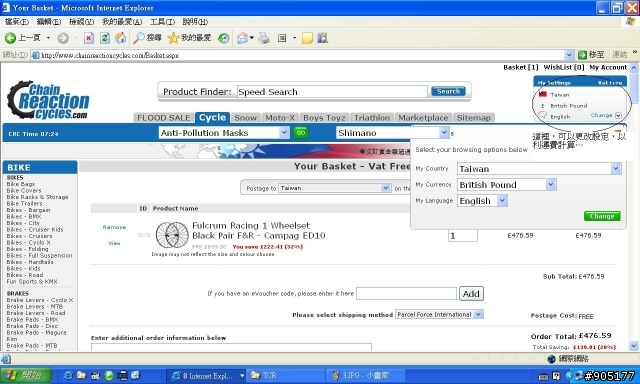Switch to the TCR folder taskbar item
This screenshot has width=640, height=384.
(286, 375)
